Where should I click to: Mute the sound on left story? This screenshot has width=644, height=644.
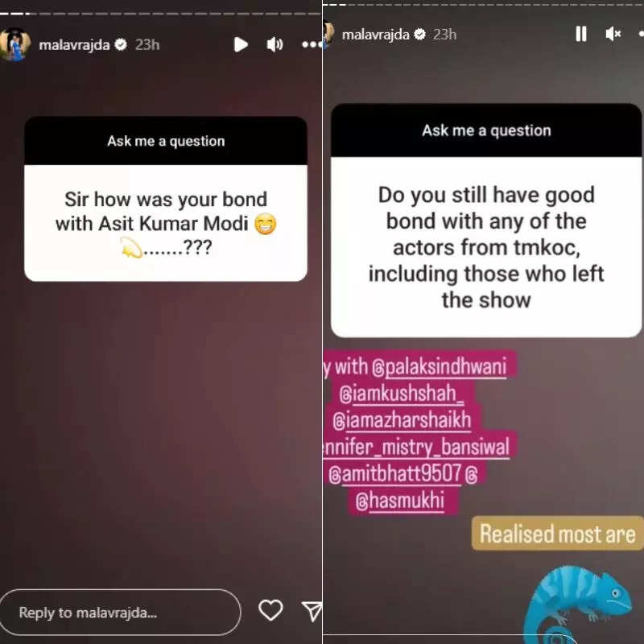point(275,44)
